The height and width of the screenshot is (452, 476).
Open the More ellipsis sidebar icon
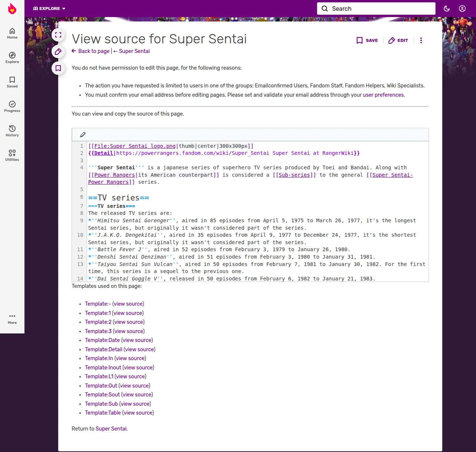tap(12, 319)
